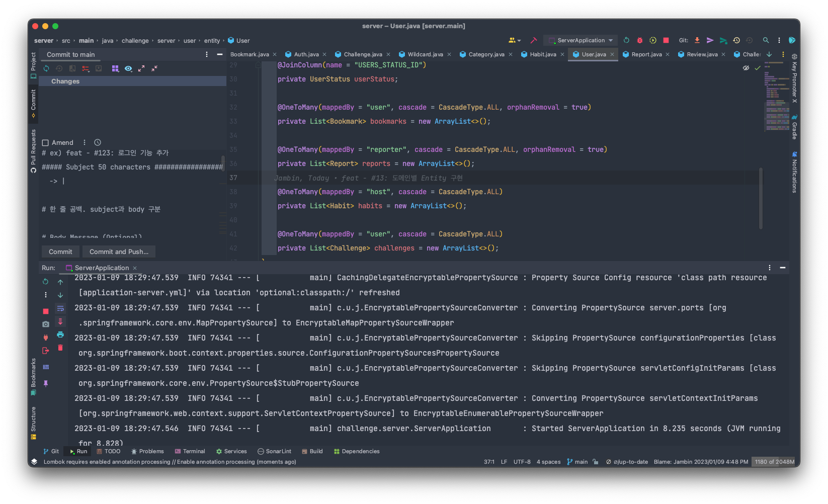This screenshot has width=828, height=504.
Task: Show Git history clock icon
Action: click(736, 40)
